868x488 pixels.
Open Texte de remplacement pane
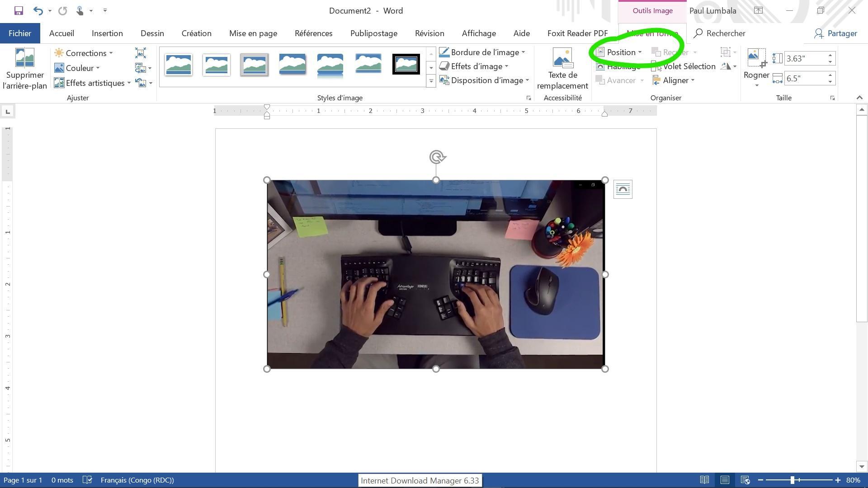pos(562,69)
